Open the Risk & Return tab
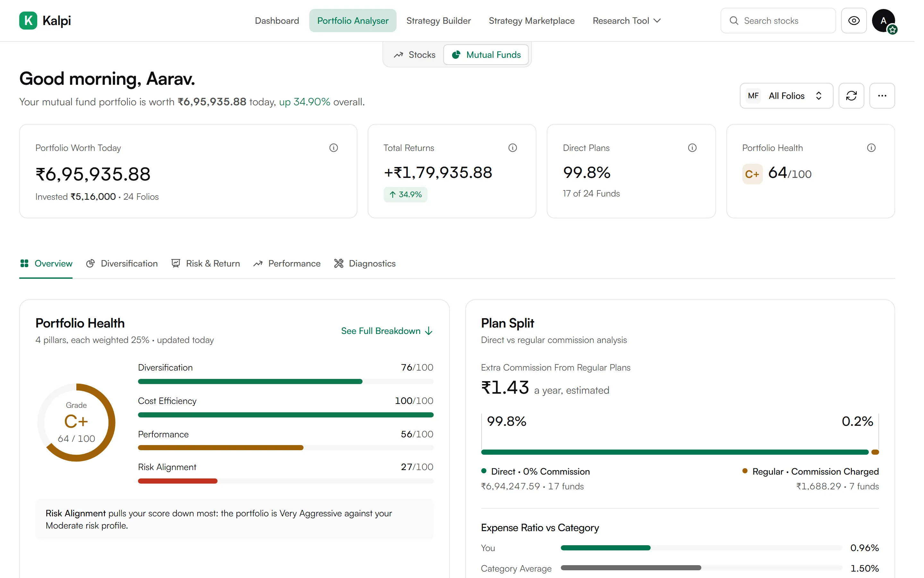Screen dimensions: 924x578 click(205, 263)
